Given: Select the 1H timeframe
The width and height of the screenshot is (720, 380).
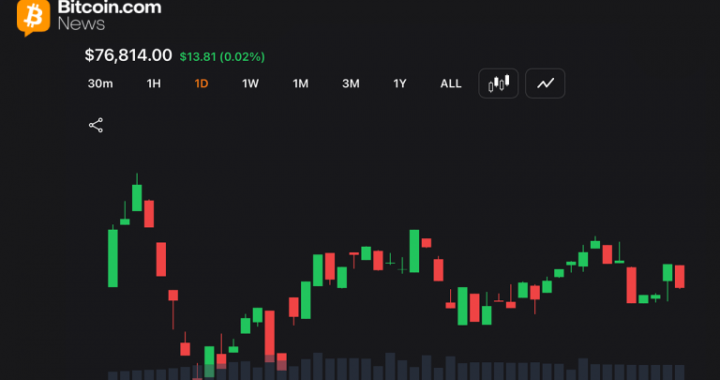Looking at the screenshot, I should pos(153,84).
